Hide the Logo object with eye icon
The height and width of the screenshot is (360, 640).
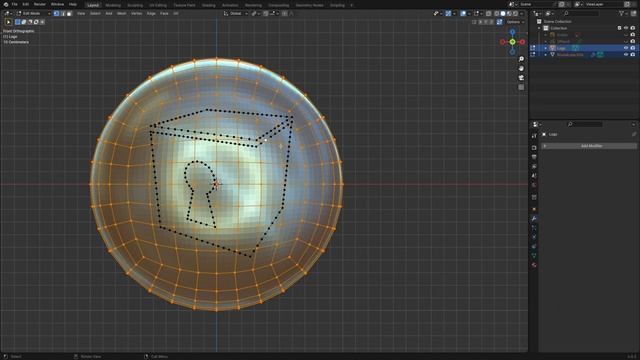[x=626, y=48]
